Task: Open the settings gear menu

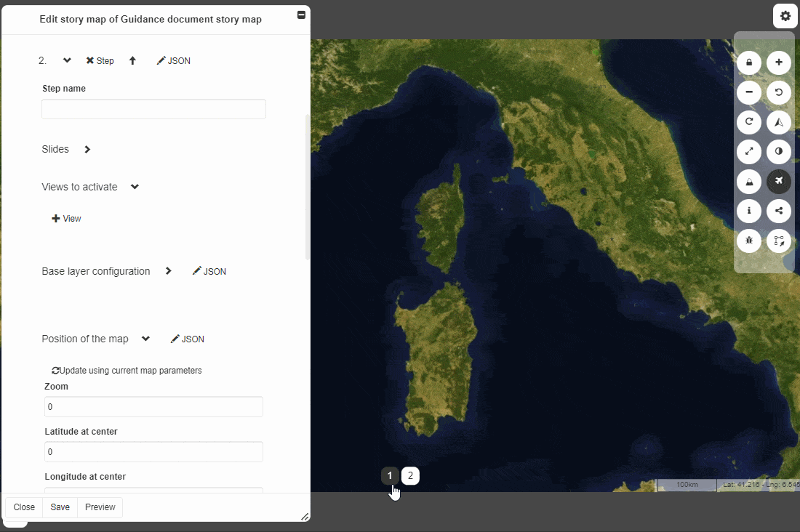Action: [x=785, y=15]
